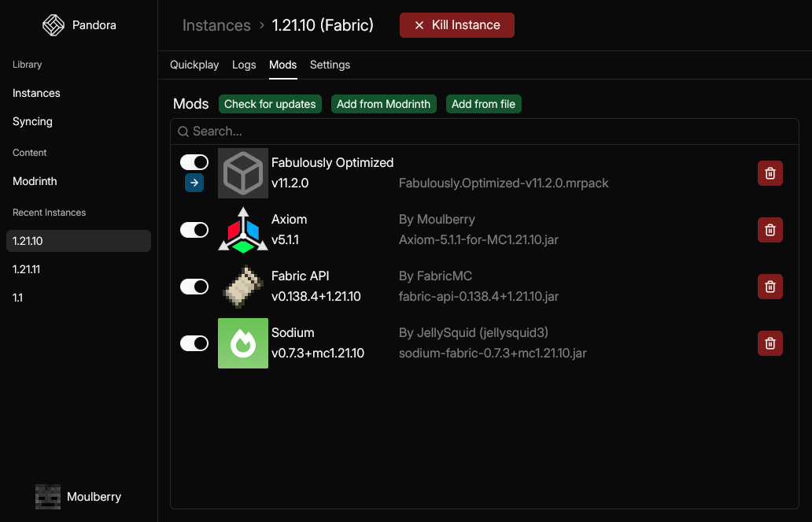Click the Fabric API mod name
812x522 pixels.
301,276
